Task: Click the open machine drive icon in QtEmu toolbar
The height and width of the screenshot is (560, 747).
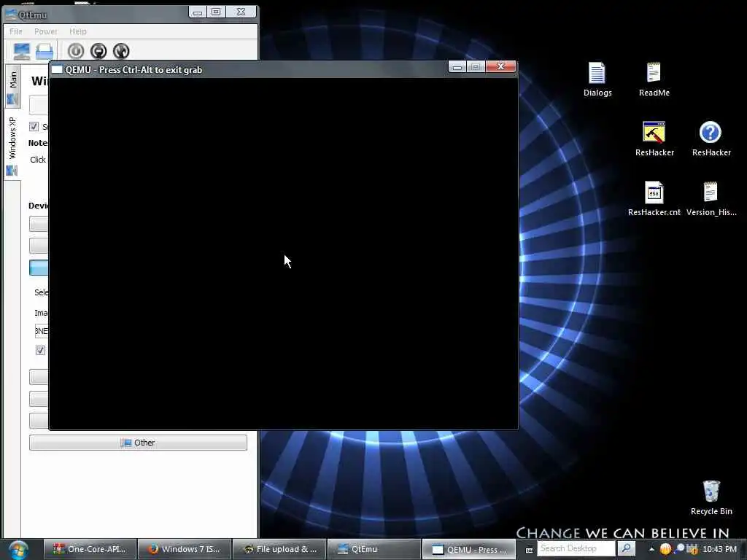Action: tap(44, 51)
